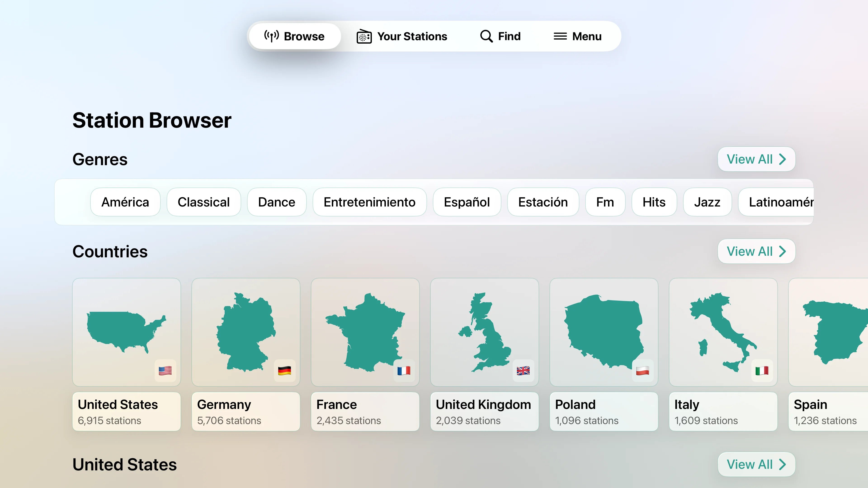Click the Browse antenna icon
The image size is (868, 488).
(x=271, y=36)
